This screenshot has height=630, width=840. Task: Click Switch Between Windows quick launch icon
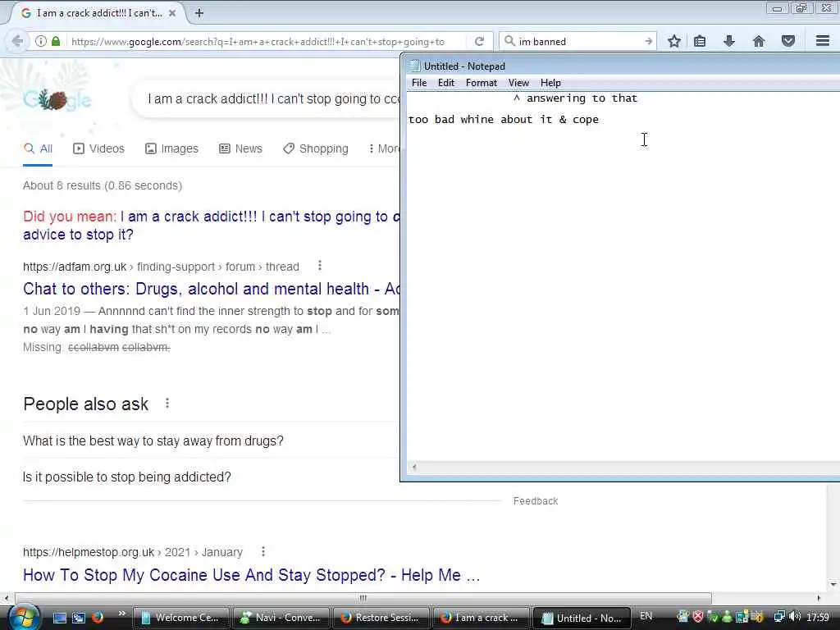pyautogui.click(x=79, y=618)
